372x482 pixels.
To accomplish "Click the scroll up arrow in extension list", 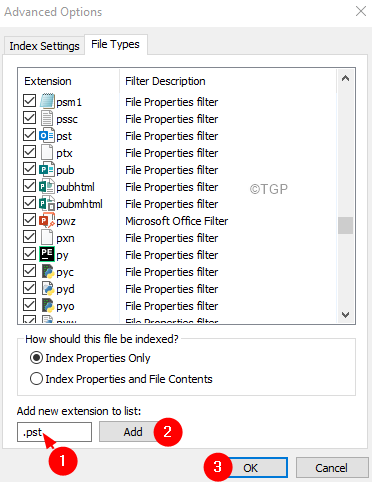I will click(x=346, y=79).
